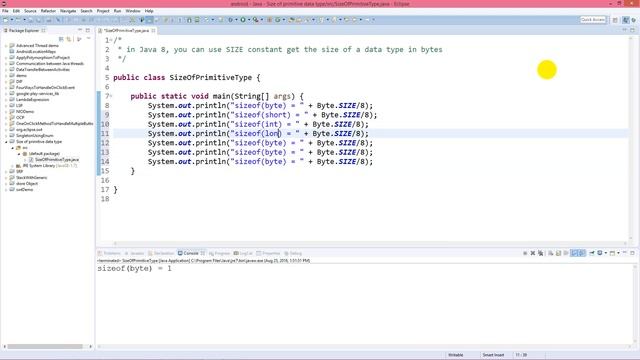The width and height of the screenshot is (640, 360).
Task: Click the Pin Console icon
Action: (x=592, y=253)
